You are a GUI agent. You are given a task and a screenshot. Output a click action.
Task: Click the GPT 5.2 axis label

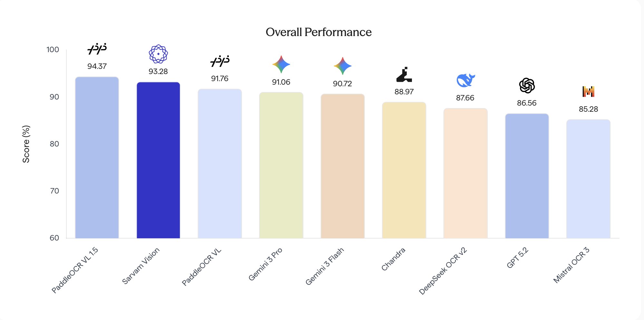517,258
